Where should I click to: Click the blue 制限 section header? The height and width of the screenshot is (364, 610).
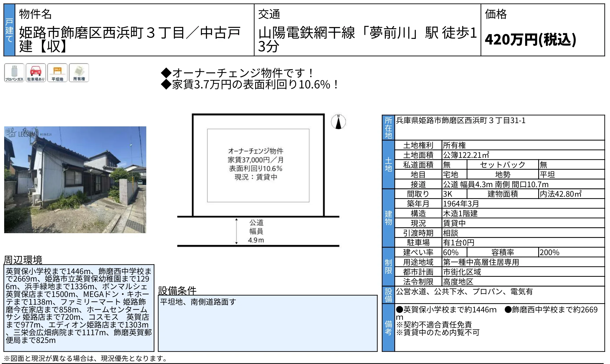388,267
